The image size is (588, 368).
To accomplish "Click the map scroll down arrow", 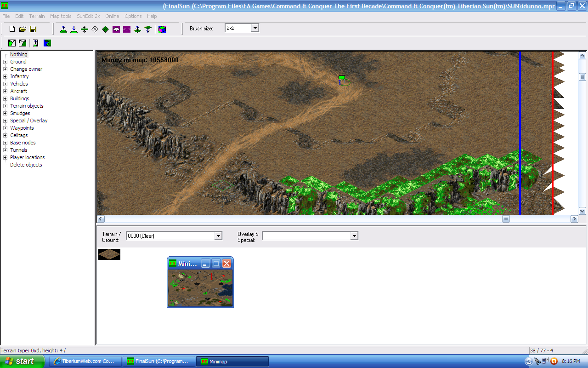I will pyautogui.click(x=582, y=211).
